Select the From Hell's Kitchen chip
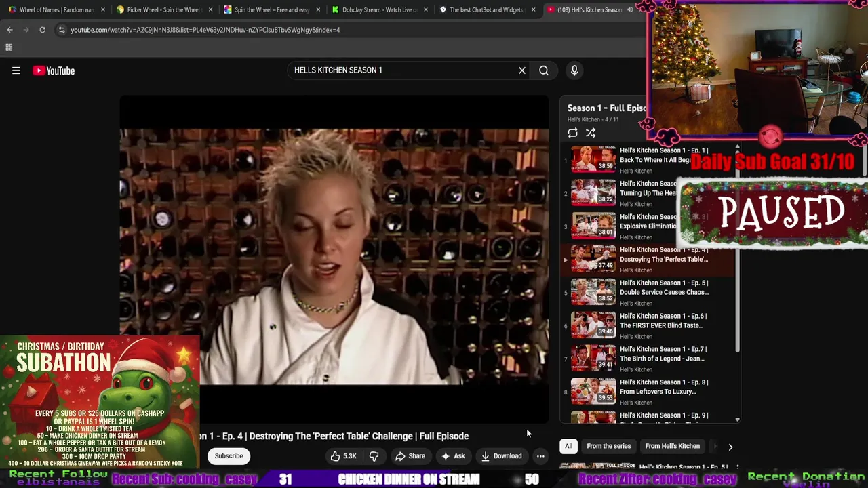Screen dimensions: 868x488 [672, 446]
